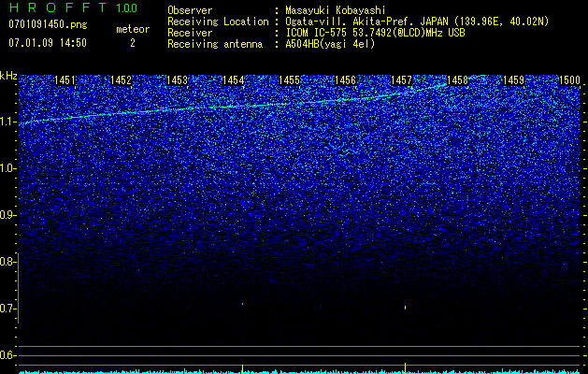Click the yellow spike under 1457 in level graph
Screen dimensions: 588x374
(x=406, y=367)
